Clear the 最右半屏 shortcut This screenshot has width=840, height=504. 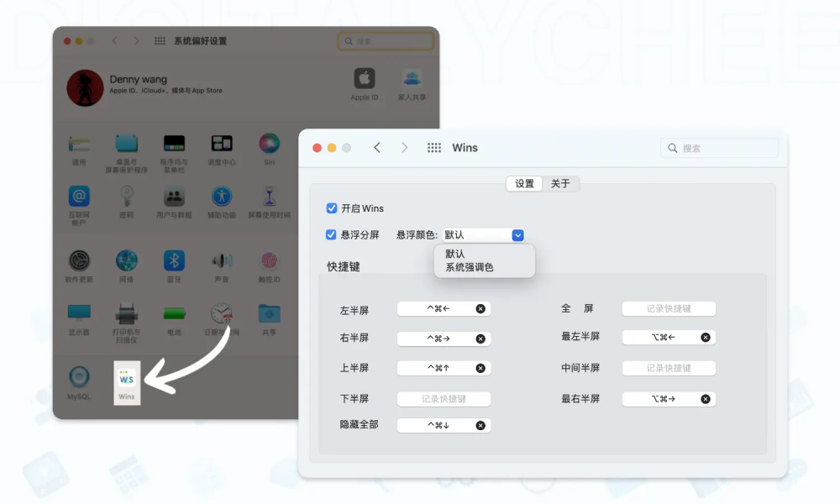pyautogui.click(x=706, y=399)
